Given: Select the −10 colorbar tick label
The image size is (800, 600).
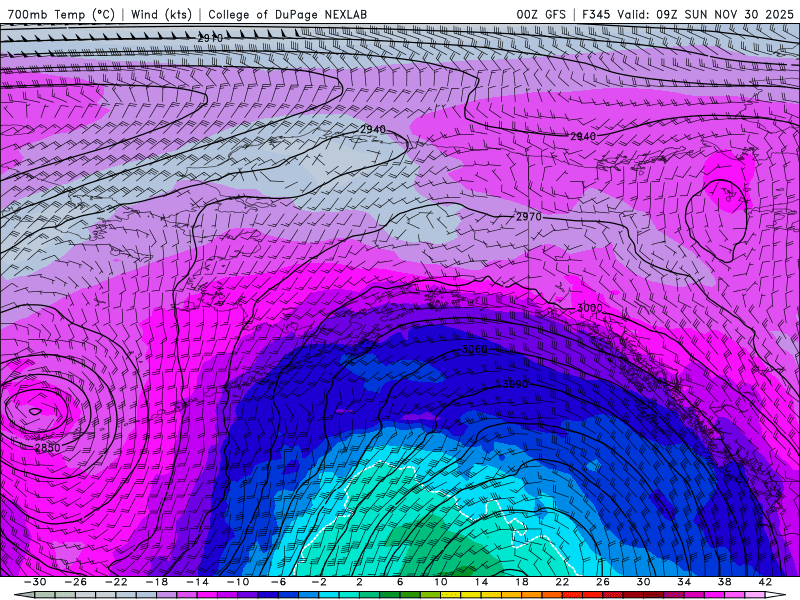Looking at the screenshot, I should [238, 582].
